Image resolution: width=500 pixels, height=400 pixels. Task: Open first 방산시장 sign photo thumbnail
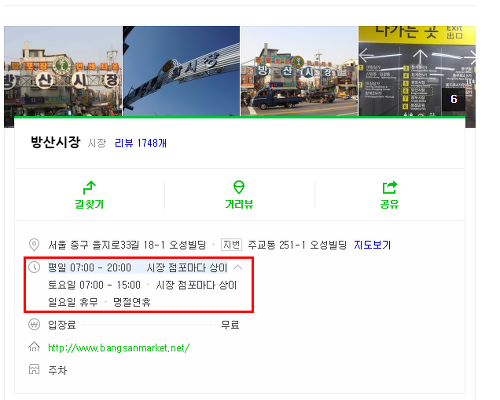(x=63, y=71)
